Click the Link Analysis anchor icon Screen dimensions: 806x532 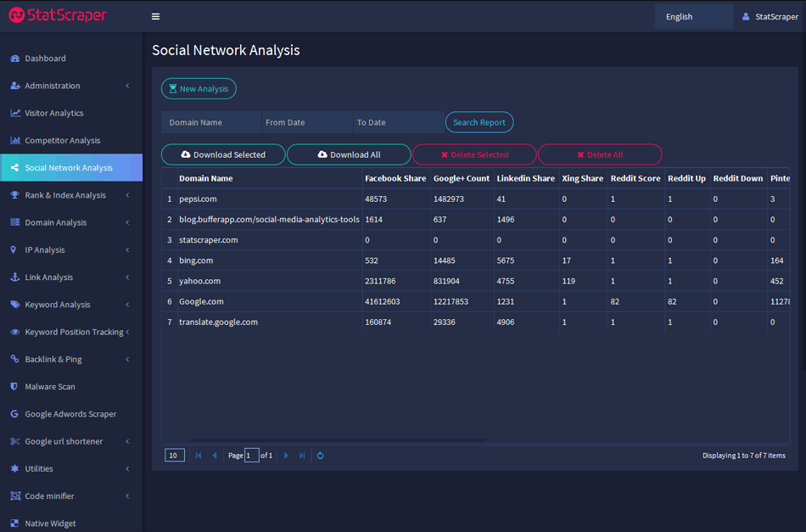pos(15,277)
